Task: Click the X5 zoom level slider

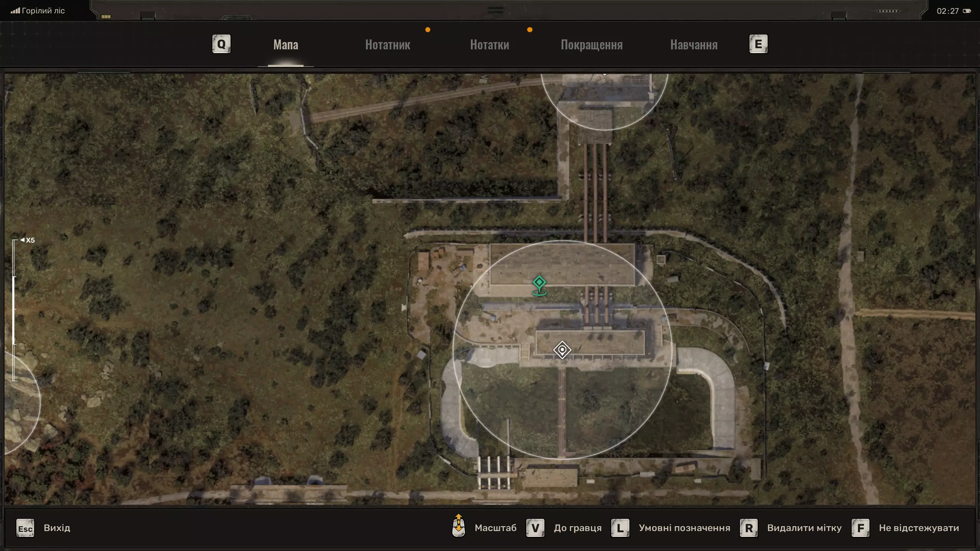Action: (15, 310)
